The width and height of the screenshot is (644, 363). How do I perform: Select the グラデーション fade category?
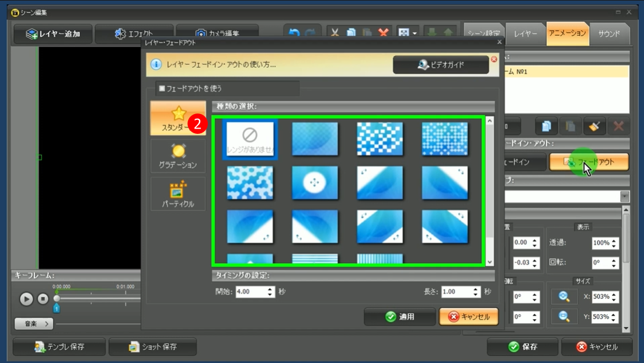click(177, 156)
